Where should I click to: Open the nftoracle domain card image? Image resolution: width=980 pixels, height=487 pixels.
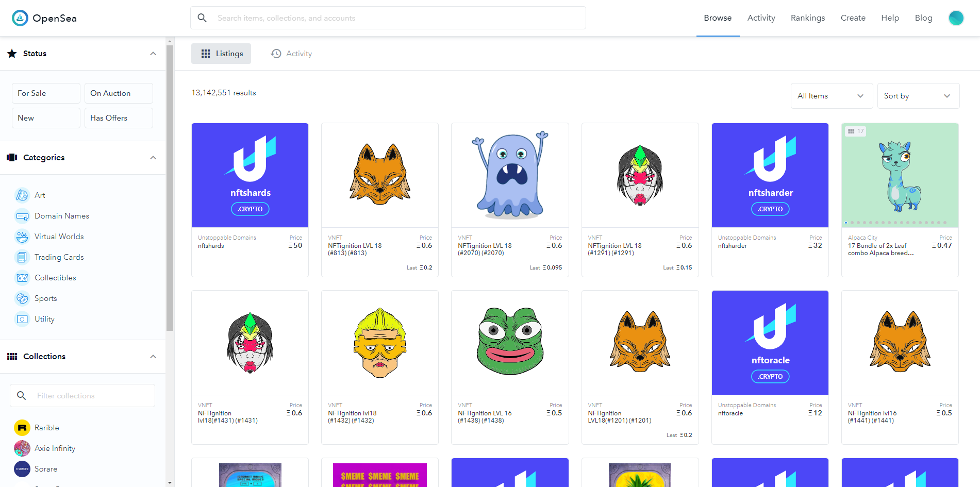770,343
